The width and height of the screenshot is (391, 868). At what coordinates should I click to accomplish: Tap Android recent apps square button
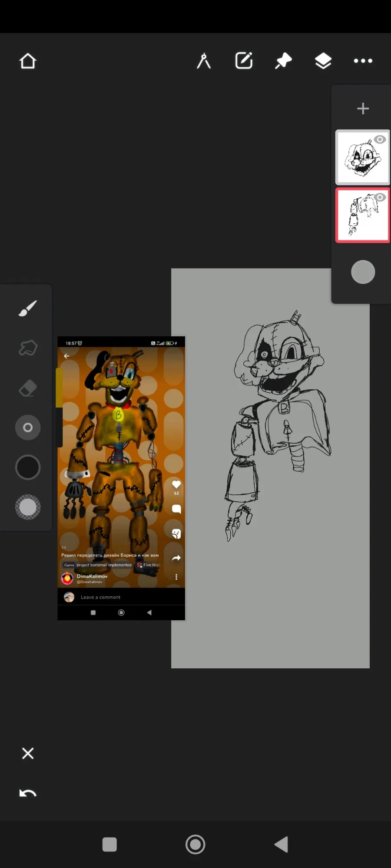point(109,845)
